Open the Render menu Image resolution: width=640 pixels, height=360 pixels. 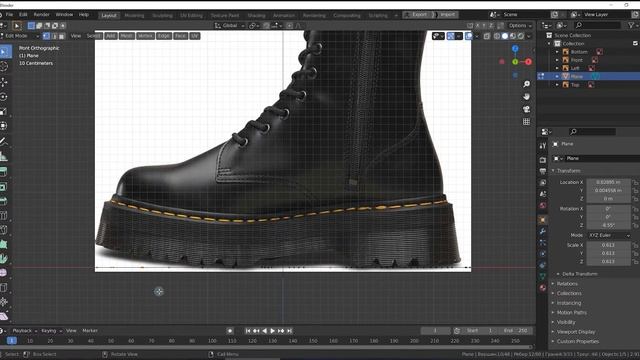[41, 15]
